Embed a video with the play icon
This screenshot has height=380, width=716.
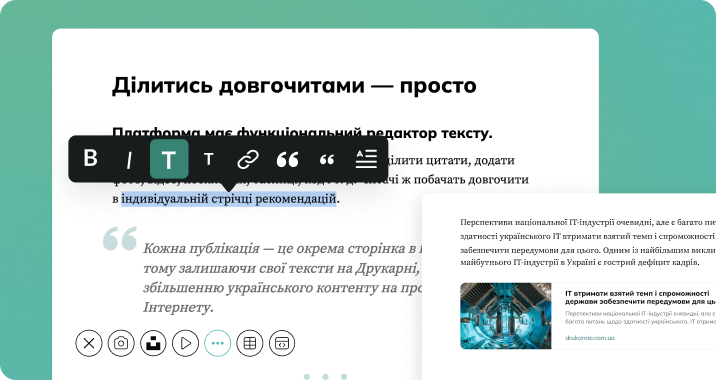coord(185,343)
